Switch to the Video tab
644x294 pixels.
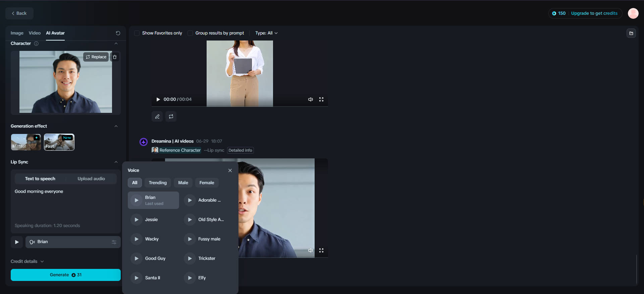point(35,33)
